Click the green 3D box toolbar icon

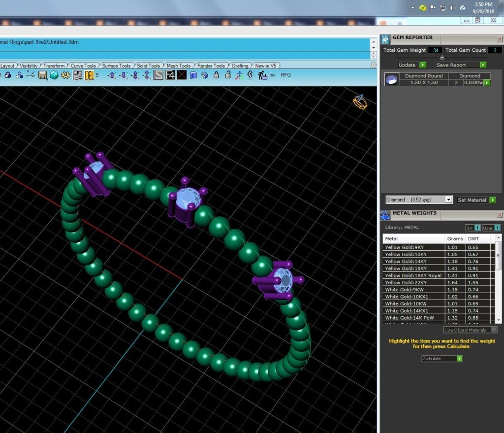[x=54, y=75]
